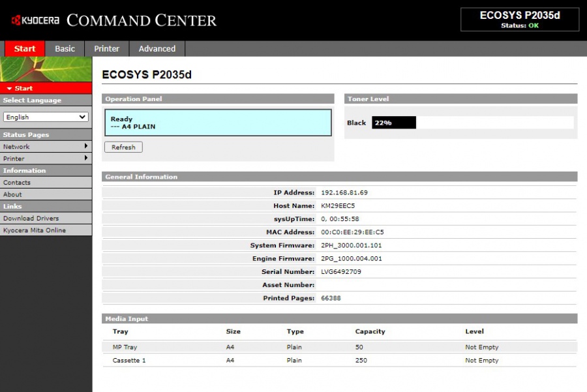Click the COMMAND CENTER title text
Image resolution: width=587 pixels, height=392 pixels.
142,20
